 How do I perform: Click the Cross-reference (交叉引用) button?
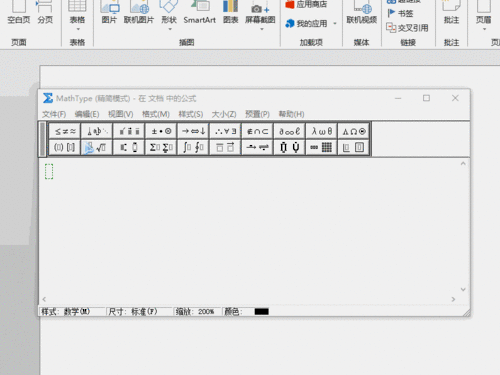[x=407, y=28]
